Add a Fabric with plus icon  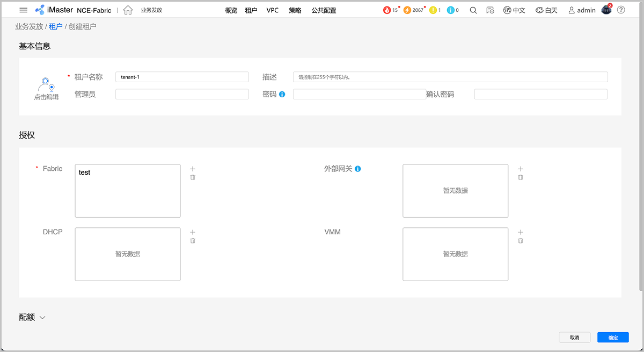[x=193, y=169]
